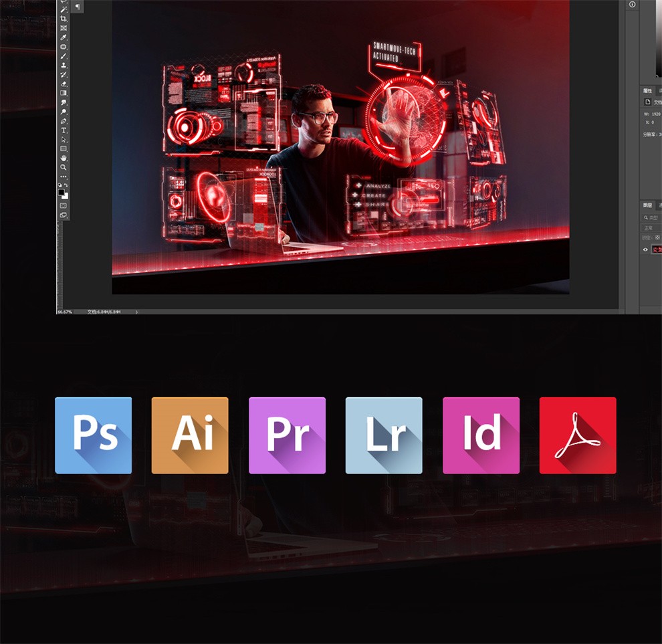Expand the status bar info arrow
The width and height of the screenshot is (662, 644).
point(136,312)
